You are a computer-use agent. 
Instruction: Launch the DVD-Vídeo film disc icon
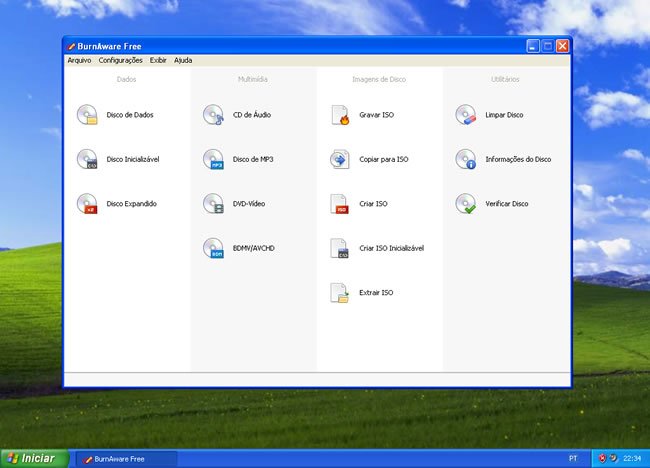[213, 204]
